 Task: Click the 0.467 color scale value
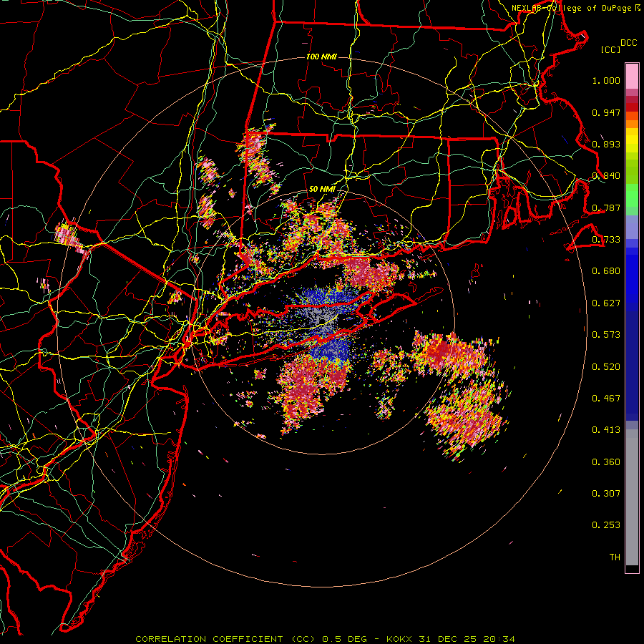click(x=606, y=399)
